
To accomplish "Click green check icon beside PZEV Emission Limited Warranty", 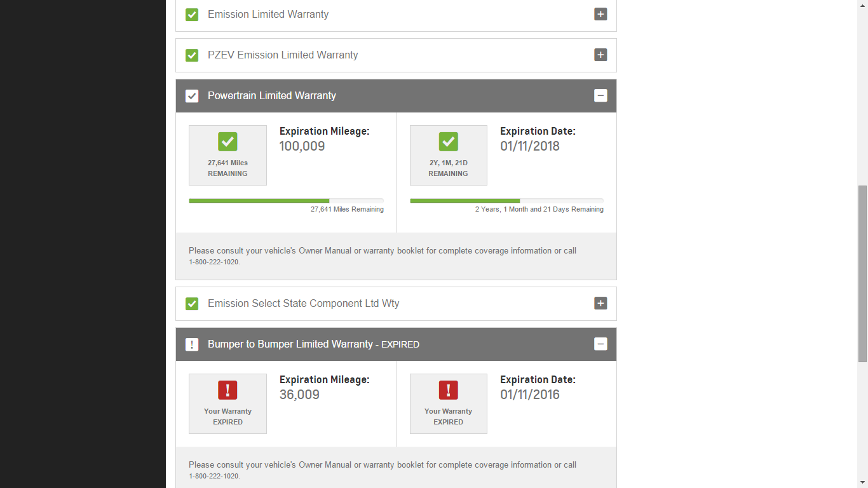I will (192, 55).
